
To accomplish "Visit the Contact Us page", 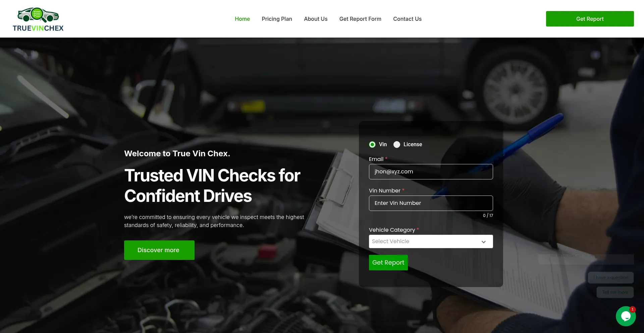I will click(407, 19).
